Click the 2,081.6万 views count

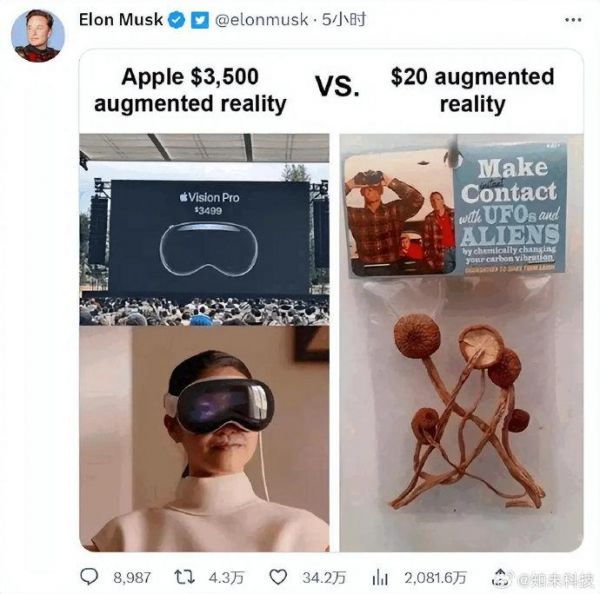(x=435, y=578)
